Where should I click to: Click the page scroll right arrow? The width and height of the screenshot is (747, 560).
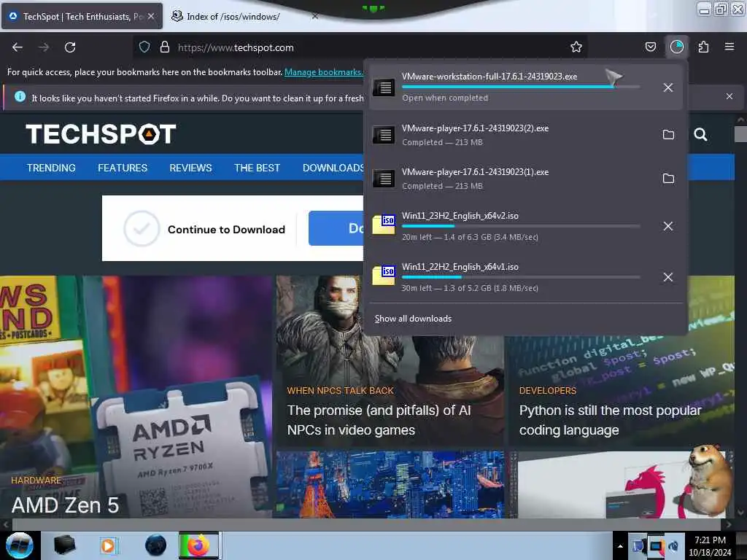click(x=728, y=524)
